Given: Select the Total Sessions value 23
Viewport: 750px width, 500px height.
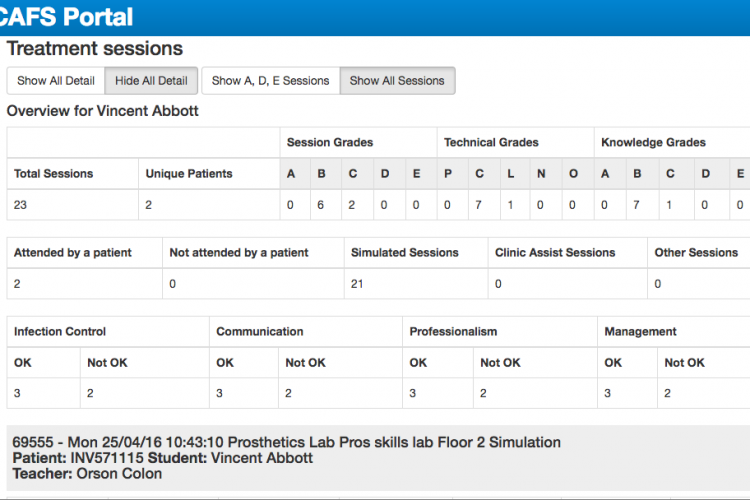Looking at the screenshot, I should [20, 205].
